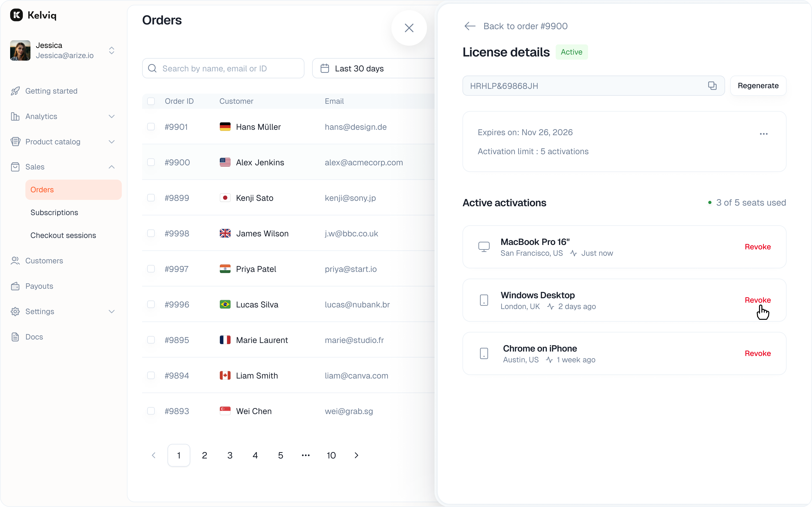
Task: Open Docs from the sidebar icon
Action: click(x=15, y=337)
